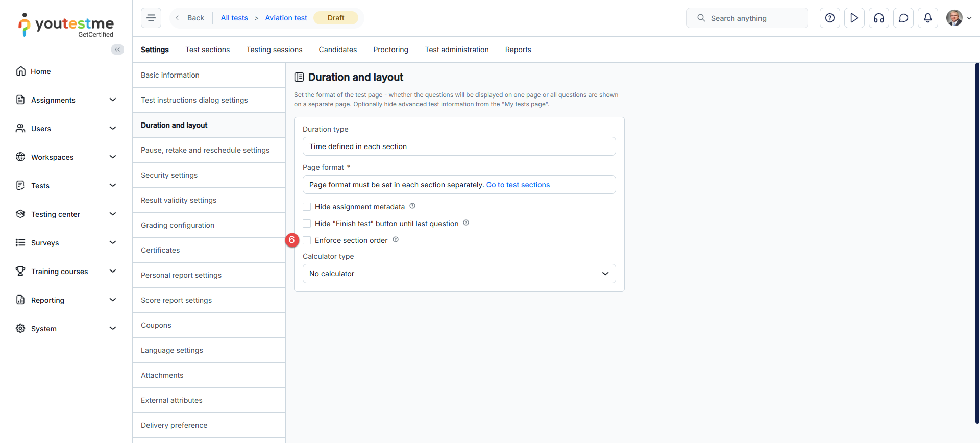
Task: Click the Surveys list icon
Action: 20,242
